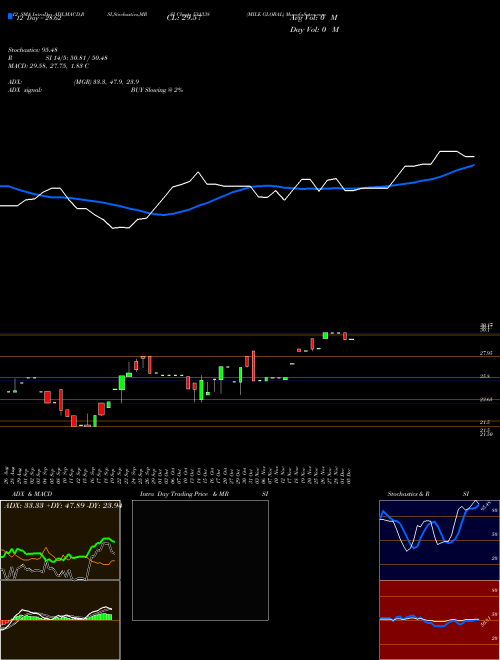The image size is (500, 660).
Task: Click the blue 12 Day SMA legend square
Action: (x=10, y=17)
